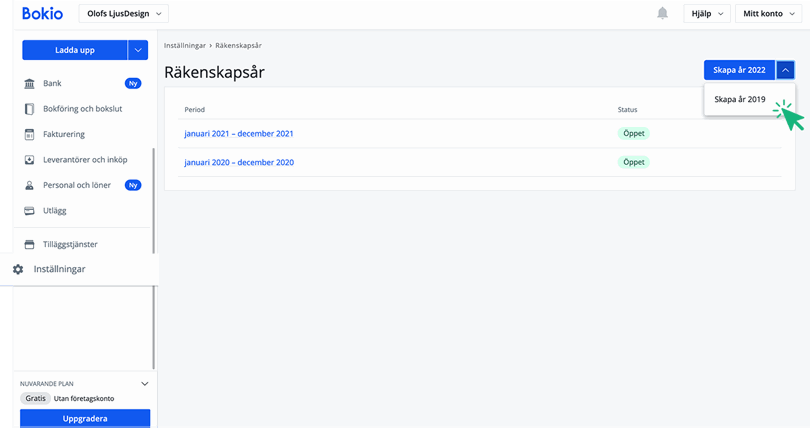Click the Leverantörer och inköp icon
This screenshot has height=433, width=810.
coord(30,160)
